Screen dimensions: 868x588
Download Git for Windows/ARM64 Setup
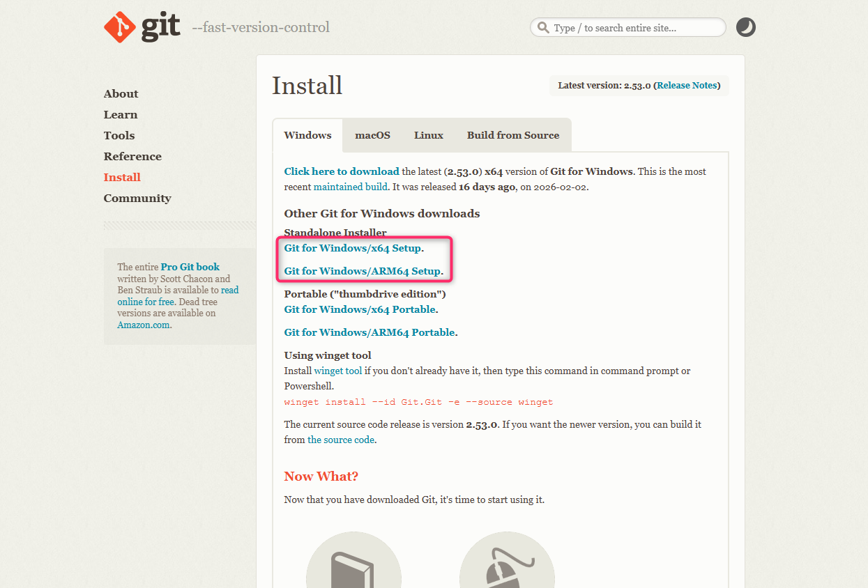(x=362, y=271)
